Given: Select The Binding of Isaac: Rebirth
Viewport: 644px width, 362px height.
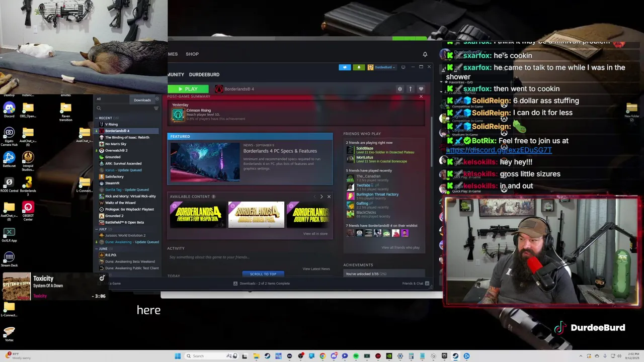Looking at the screenshot, I should [x=127, y=137].
